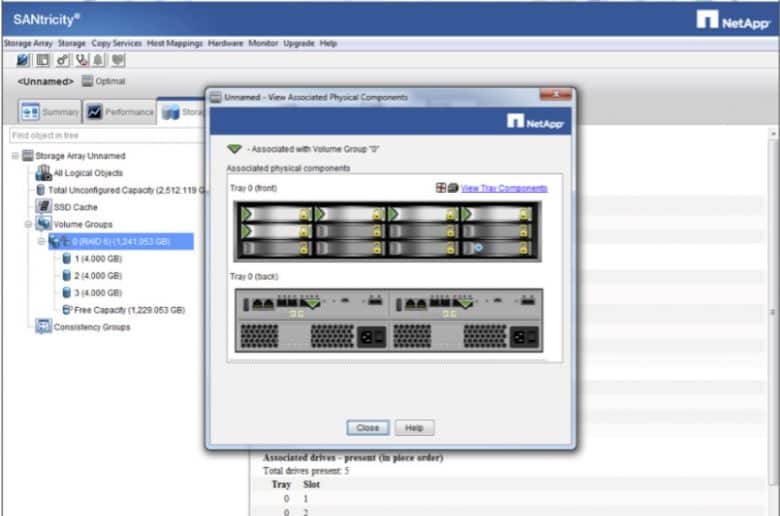Close the View Associated Physical Components dialog window

coord(556,95)
